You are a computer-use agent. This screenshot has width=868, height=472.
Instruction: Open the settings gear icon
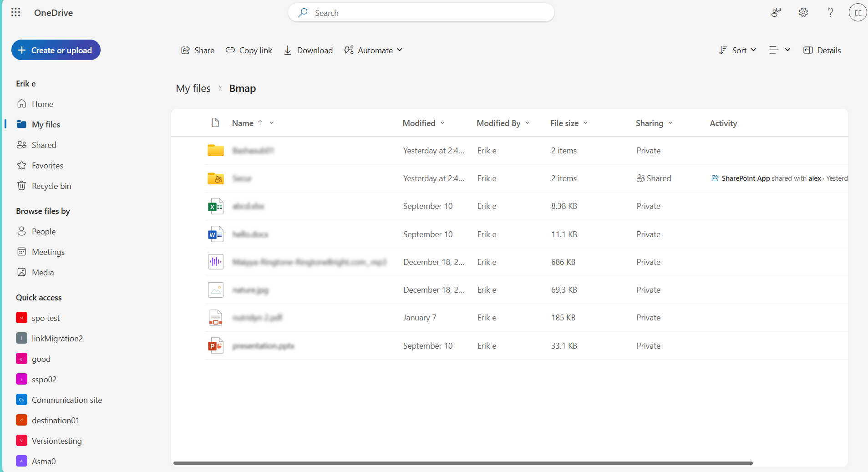pyautogui.click(x=803, y=12)
